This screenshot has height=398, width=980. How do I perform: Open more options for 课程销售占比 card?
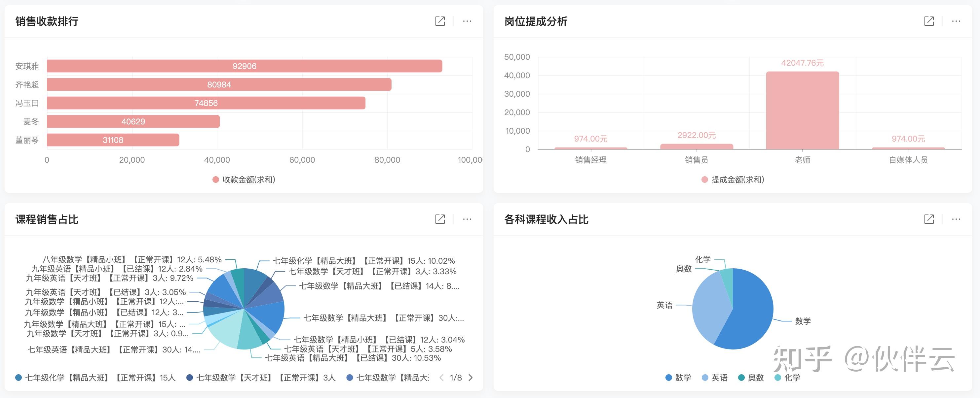pos(467,219)
